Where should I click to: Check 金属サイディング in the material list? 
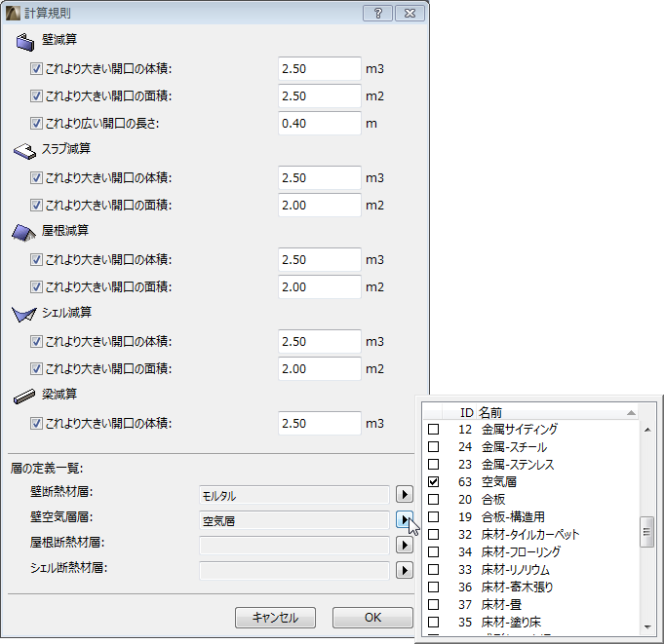tap(433, 429)
